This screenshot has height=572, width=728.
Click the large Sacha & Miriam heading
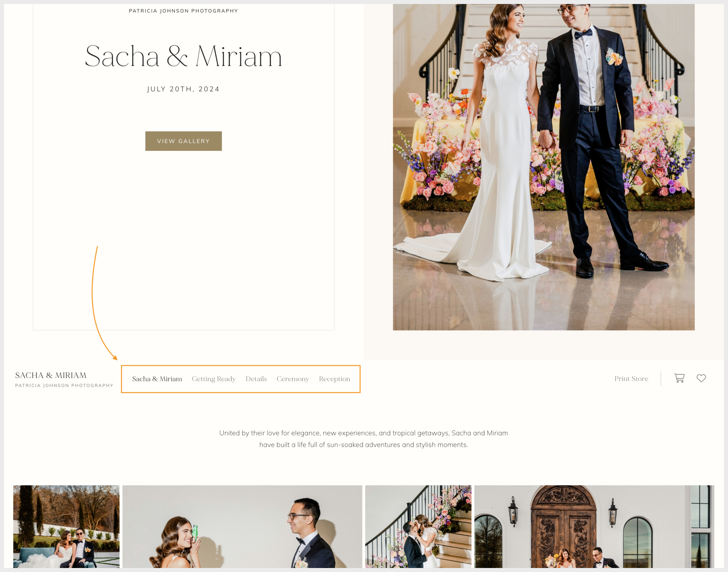point(183,56)
